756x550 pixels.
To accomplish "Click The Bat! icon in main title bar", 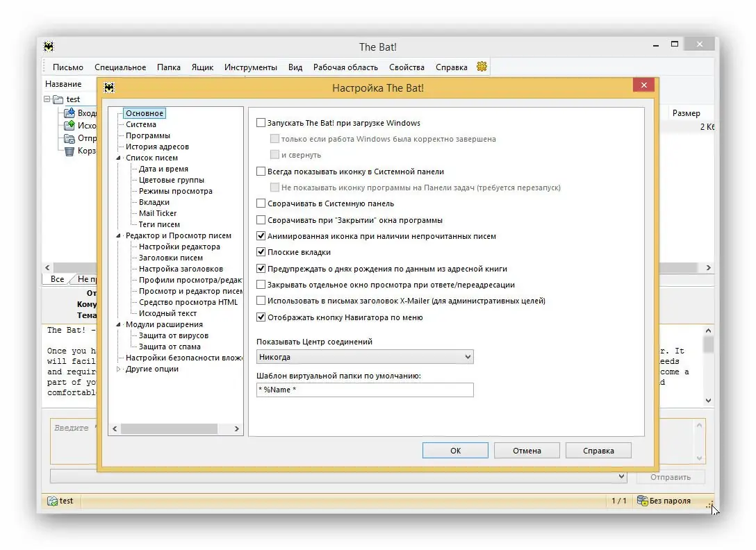I will click(x=49, y=47).
